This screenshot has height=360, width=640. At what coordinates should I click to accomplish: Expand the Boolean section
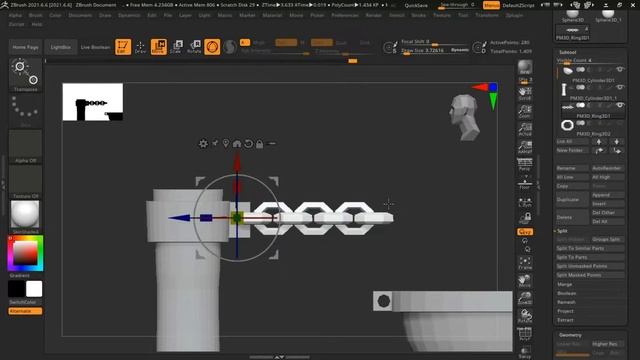[x=567, y=293]
